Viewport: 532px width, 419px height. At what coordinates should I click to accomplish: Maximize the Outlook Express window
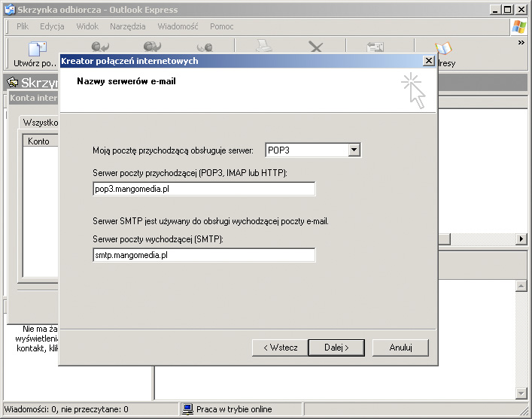[x=508, y=10]
